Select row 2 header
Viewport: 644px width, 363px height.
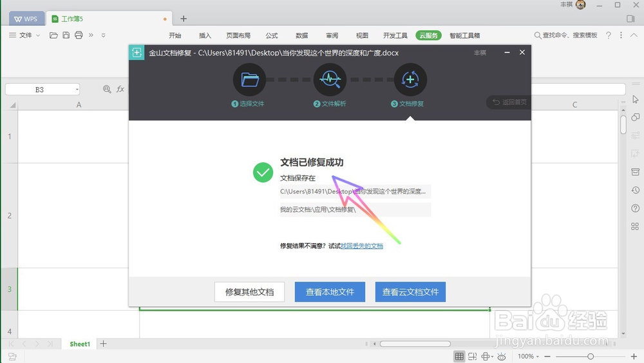click(x=10, y=215)
